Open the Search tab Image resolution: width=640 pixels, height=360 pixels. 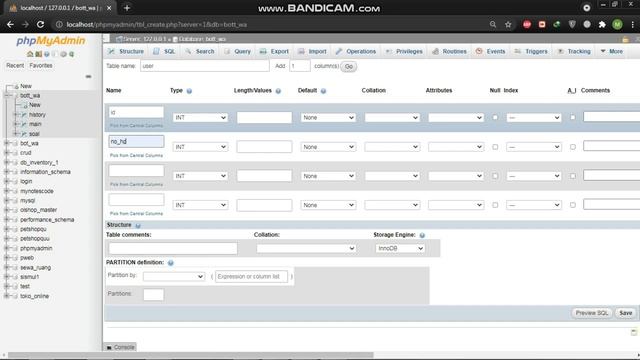[200, 51]
